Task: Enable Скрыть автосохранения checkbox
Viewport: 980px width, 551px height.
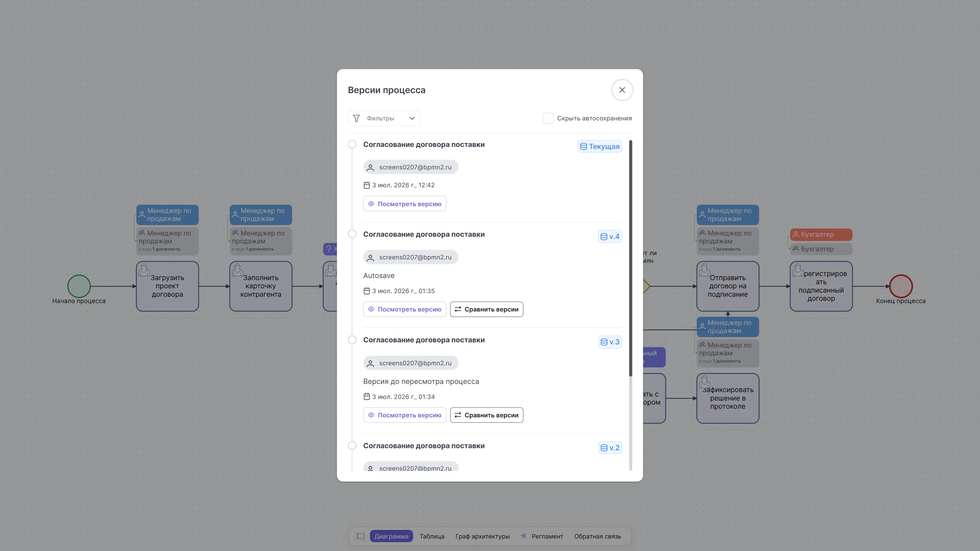Action: pos(548,118)
